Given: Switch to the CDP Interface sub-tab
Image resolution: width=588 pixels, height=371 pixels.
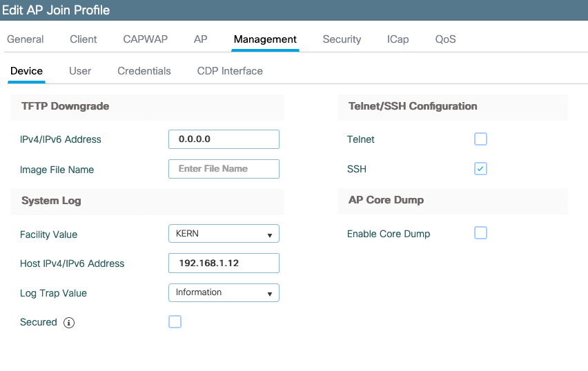Looking at the screenshot, I should point(230,71).
